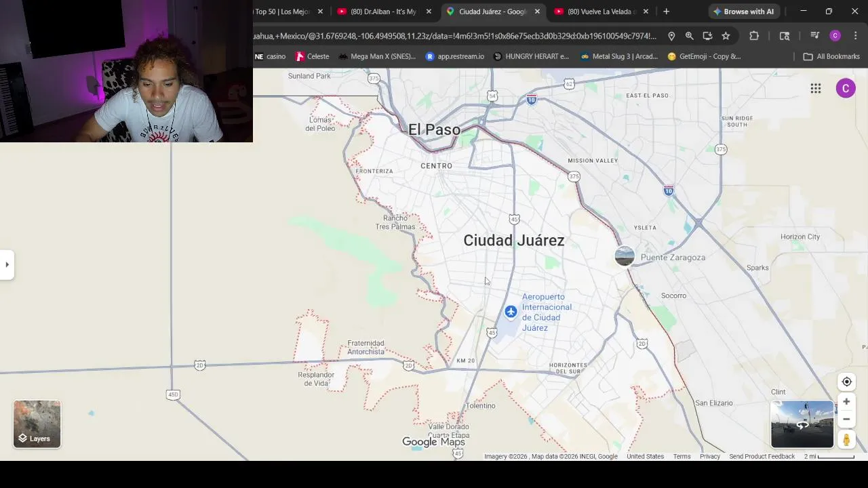Image resolution: width=868 pixels, height=488 pixels.
Task: Click Send Product Feedback link
Action: pos(762,457)
